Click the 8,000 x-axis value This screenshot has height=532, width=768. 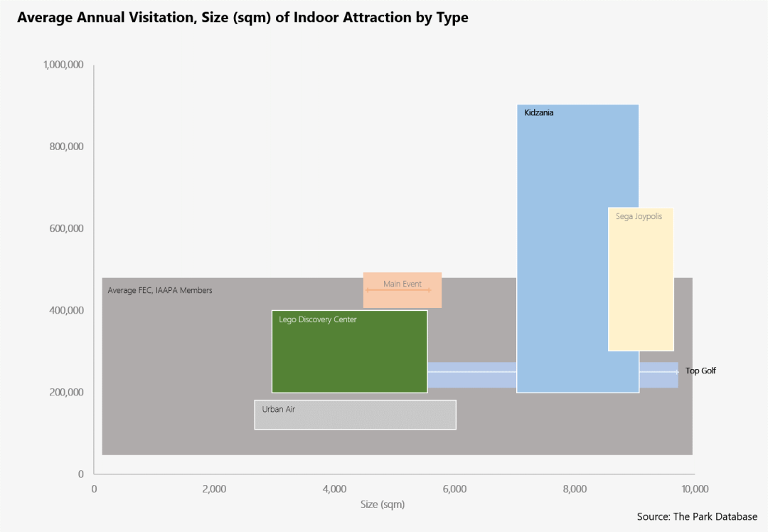(x=575, y=489)
